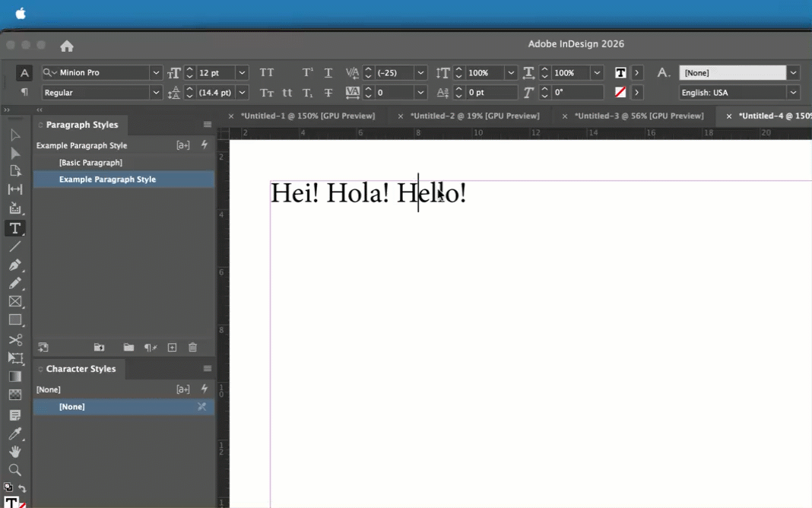The width and height of the screenshot is (812, 508).
Task: Click the add style to CC library icon
Action: click(x=99, y=348)
